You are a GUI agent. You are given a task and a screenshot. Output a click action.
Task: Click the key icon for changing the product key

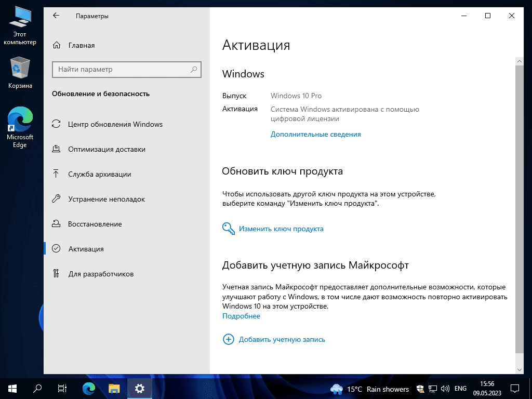229,229
